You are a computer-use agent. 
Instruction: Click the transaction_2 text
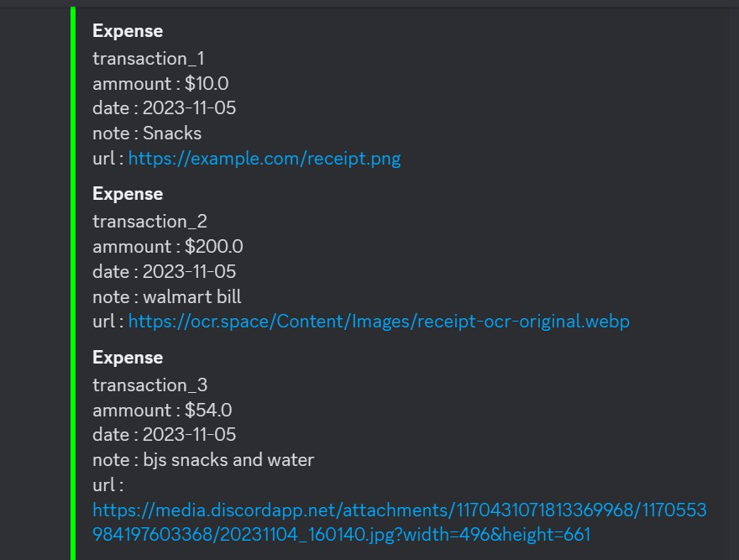click(x=149, y=222)
